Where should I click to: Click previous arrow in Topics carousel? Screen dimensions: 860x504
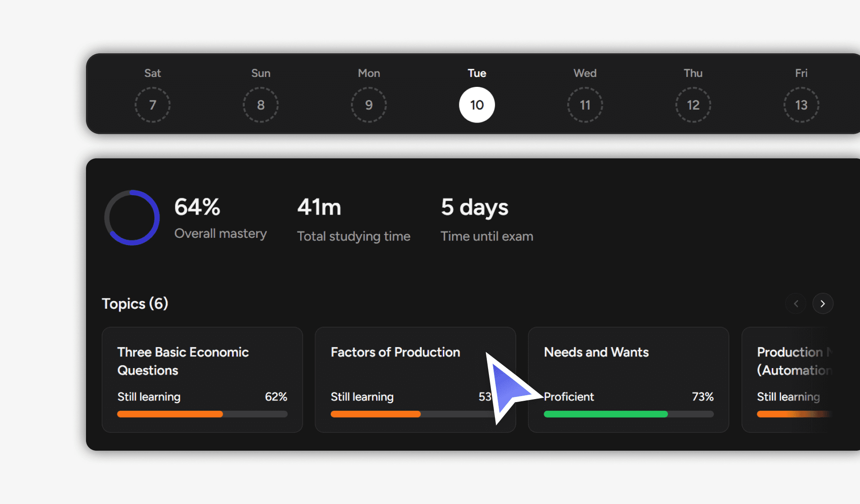click(796, 304)
